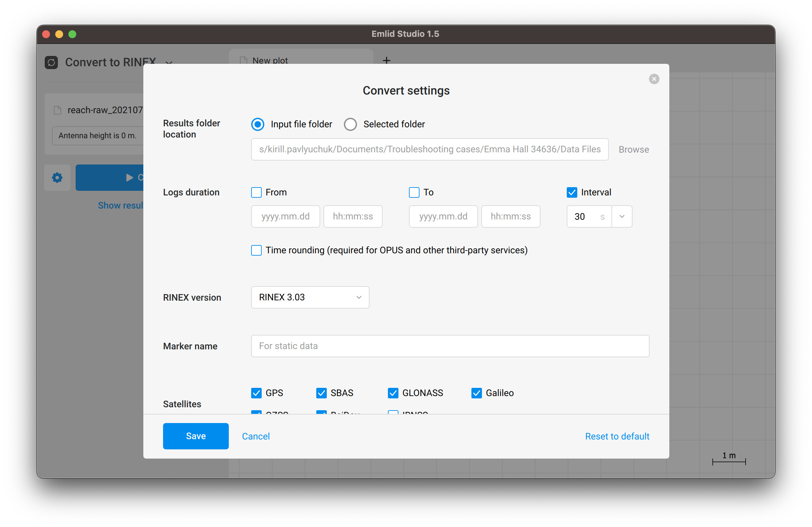Image resolution: width=812 pixels, height=527 pixels.
Task: Uncheck the GLONASS satellites checkbox
Action: [x=393, y=393]
